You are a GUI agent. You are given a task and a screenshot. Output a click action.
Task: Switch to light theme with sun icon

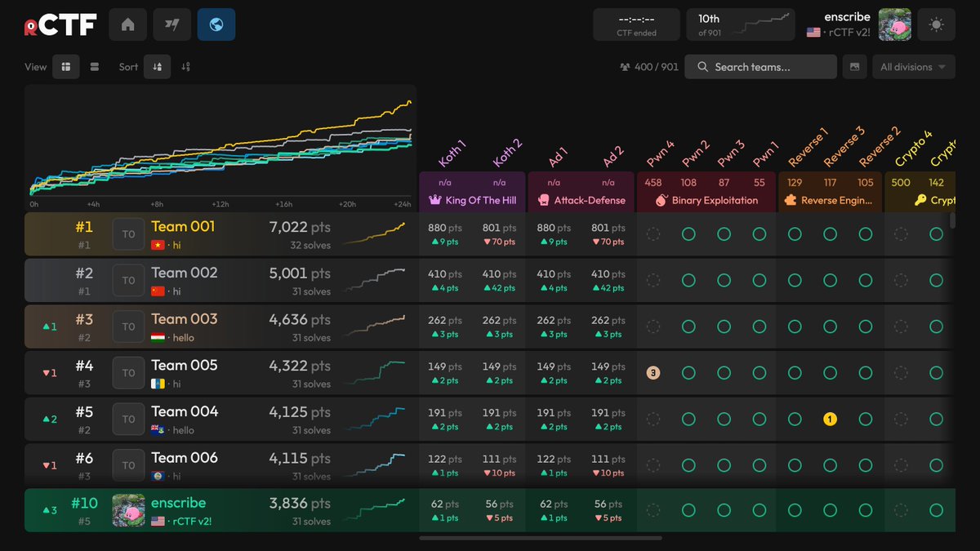coord(936,25)
